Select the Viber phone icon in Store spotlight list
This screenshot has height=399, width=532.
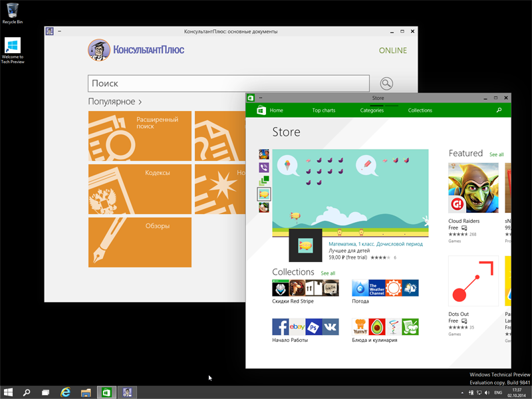[264, 168]
